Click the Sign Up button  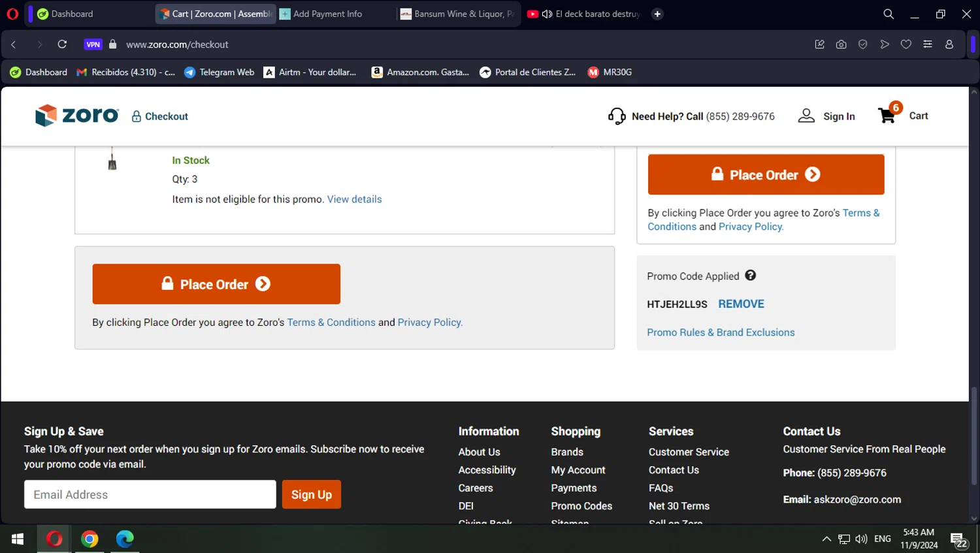(312, 494)
